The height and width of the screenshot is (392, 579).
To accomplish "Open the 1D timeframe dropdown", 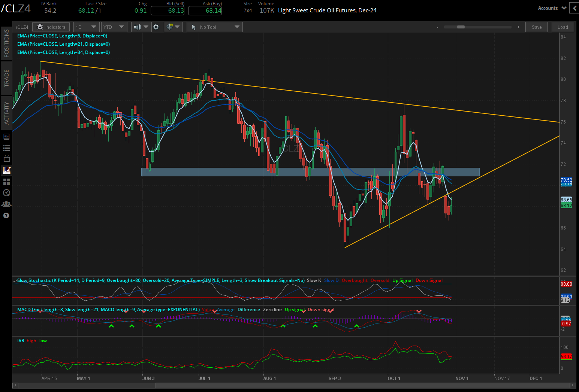I will coord(86,27).
